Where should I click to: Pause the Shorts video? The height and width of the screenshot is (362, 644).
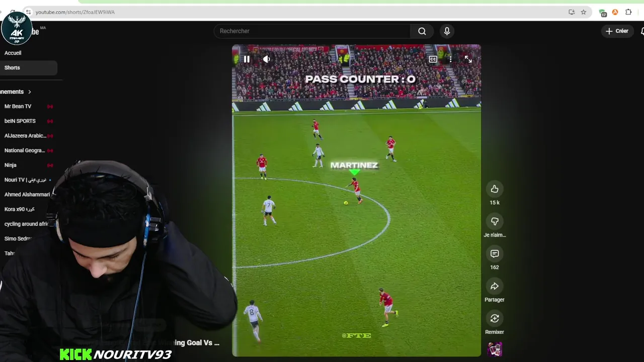pyautogui.click(x=247, y=59)
